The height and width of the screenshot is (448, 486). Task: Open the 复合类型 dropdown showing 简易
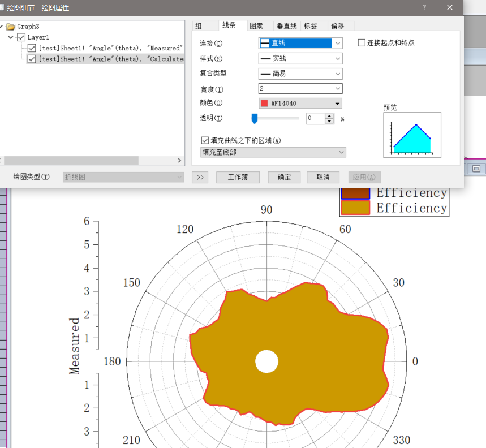[300, 74]
